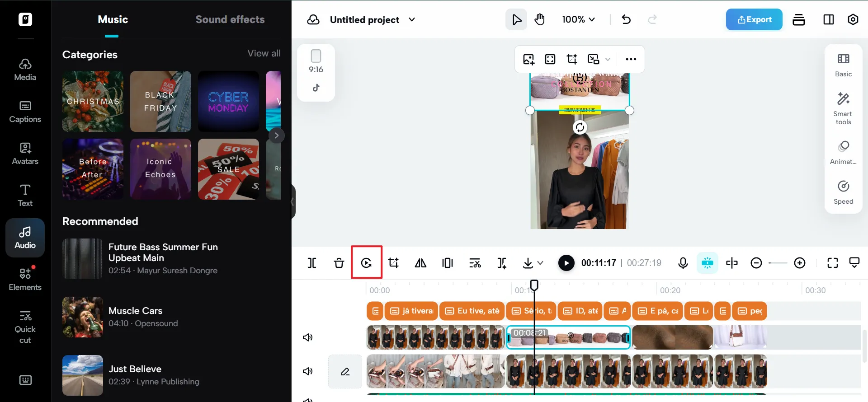Screen dimensions: 868x402
Task: Select the Muscle Cars track thumbnail
Action: pyautogui.click(x=83, y=317)
